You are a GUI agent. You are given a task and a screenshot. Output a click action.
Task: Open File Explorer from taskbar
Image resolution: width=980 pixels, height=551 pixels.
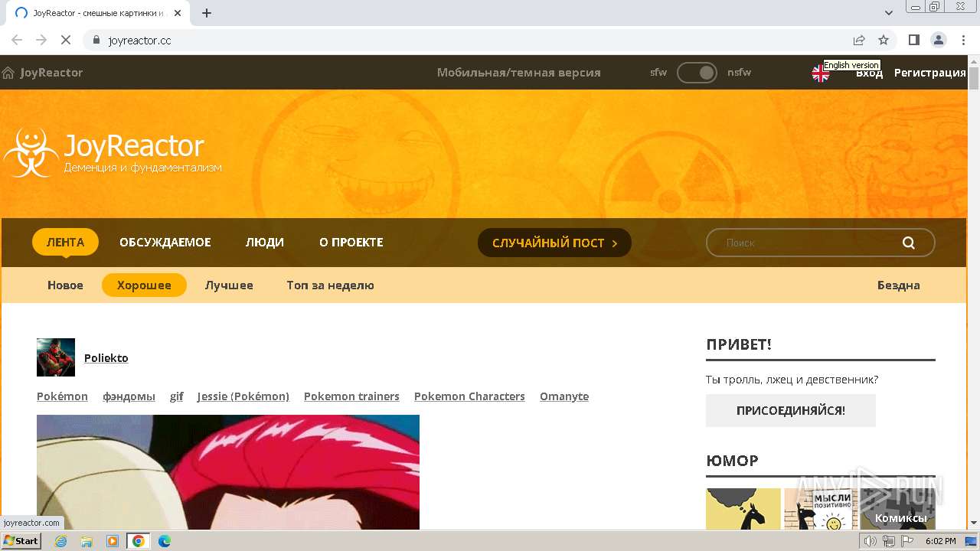tap(87, 541)
